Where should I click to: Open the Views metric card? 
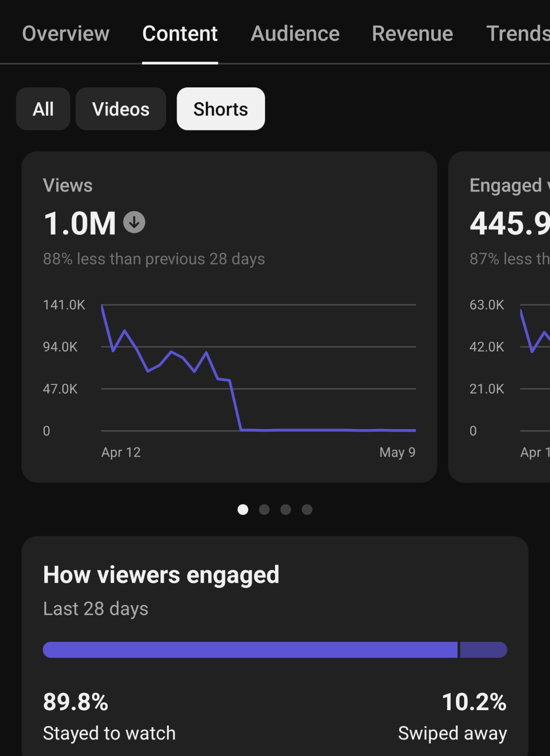pos(229,317)
